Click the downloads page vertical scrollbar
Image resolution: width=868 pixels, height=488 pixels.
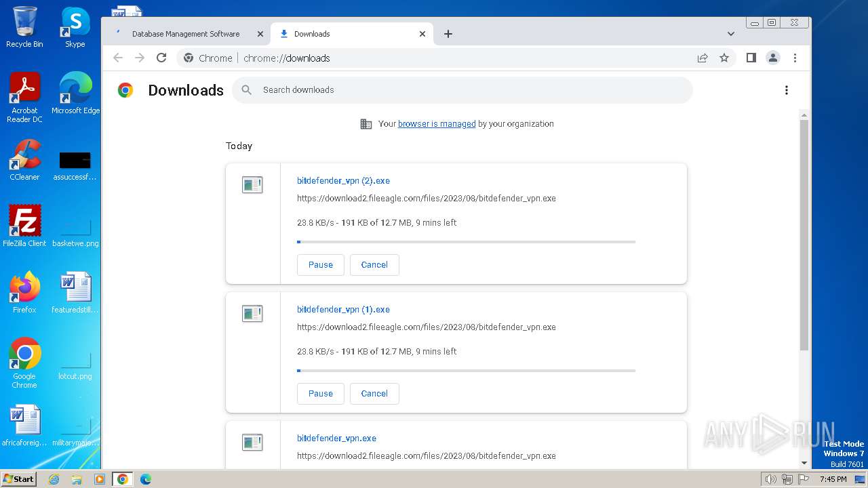click(x=804, y=235)
